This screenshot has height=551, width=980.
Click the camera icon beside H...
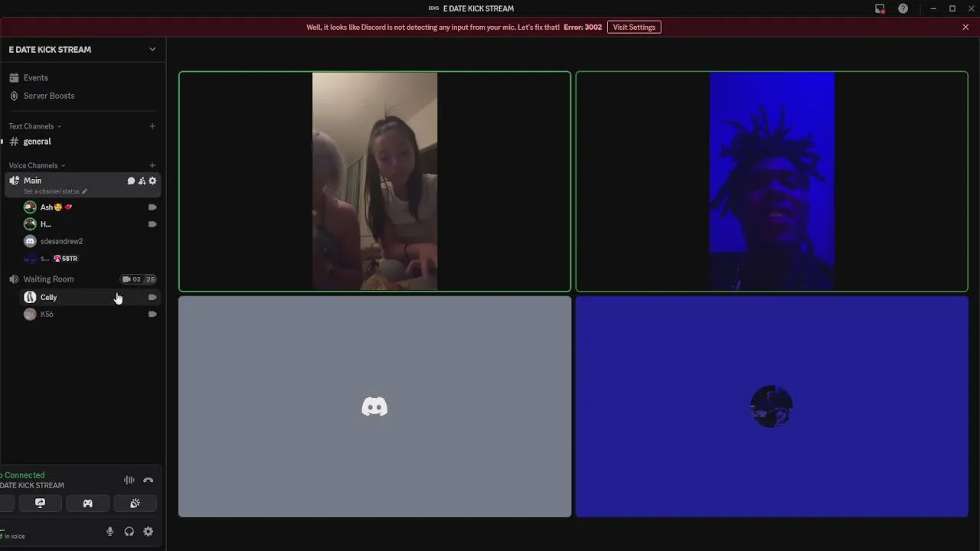[x=152, y=224]
